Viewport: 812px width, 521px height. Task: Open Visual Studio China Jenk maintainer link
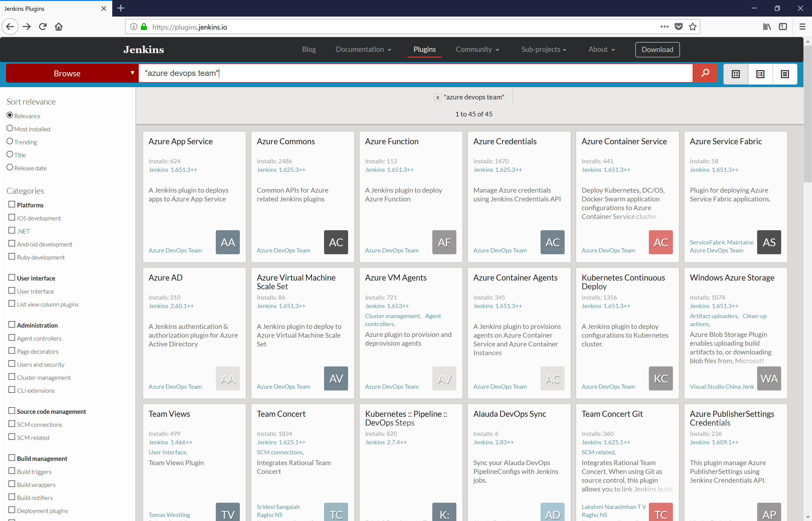722,387
